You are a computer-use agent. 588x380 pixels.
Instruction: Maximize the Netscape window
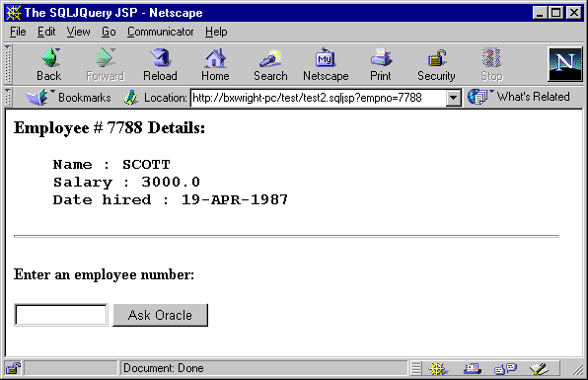pos(555,13)
